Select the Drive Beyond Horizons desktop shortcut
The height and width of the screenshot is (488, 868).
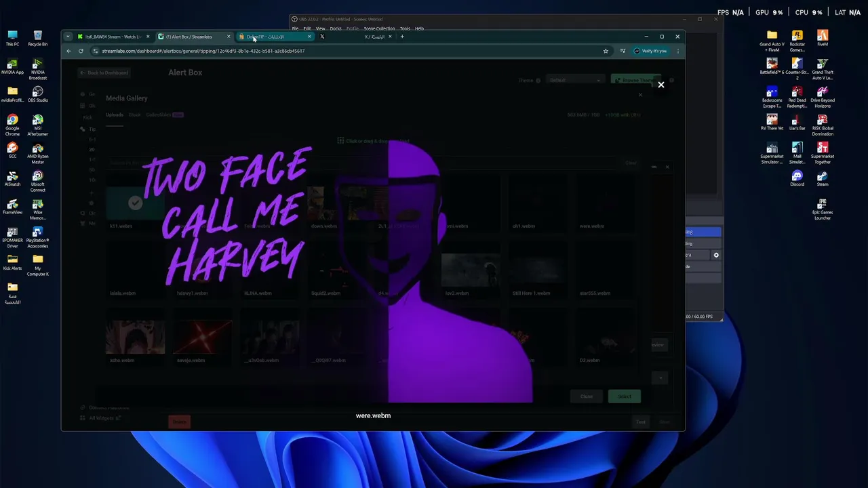click(x=823, y=98)
